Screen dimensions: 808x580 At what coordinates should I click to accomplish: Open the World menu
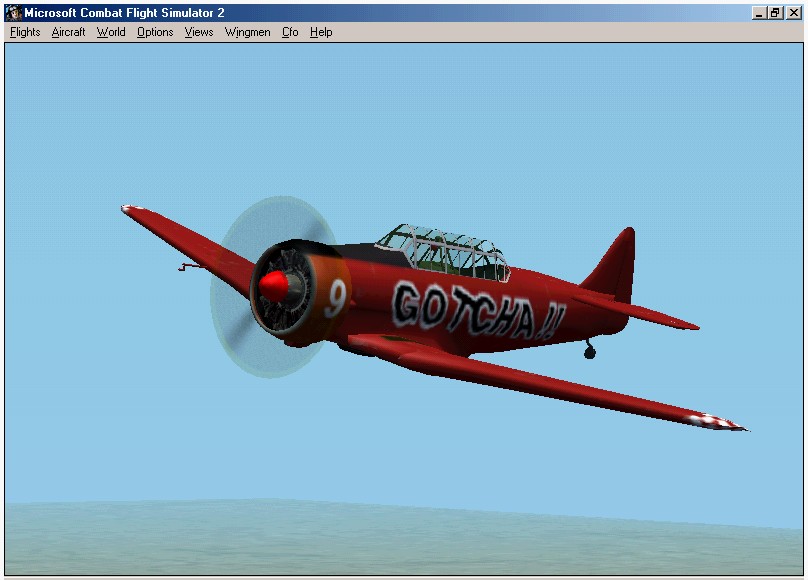pos(111,32)
